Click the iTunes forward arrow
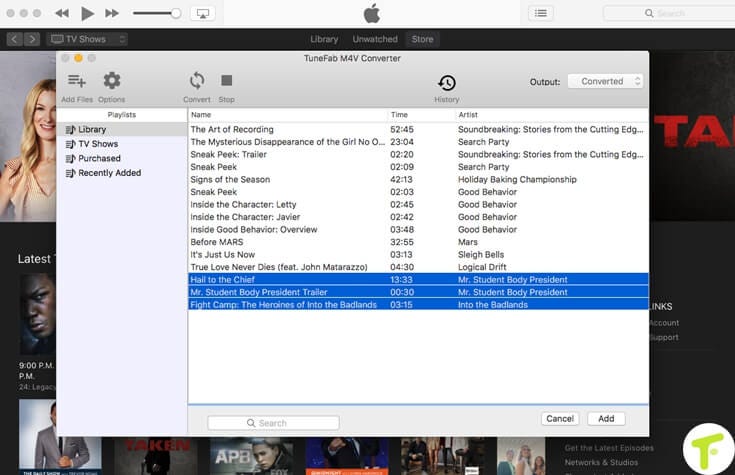735x475 pixels. (32, 39)
